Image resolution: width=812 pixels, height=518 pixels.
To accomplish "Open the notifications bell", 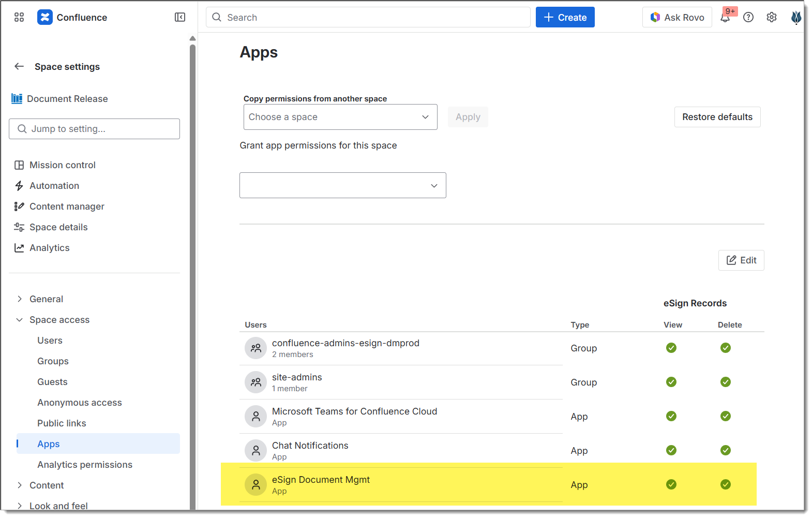I will pyautogui.click(x=725, y=18).
